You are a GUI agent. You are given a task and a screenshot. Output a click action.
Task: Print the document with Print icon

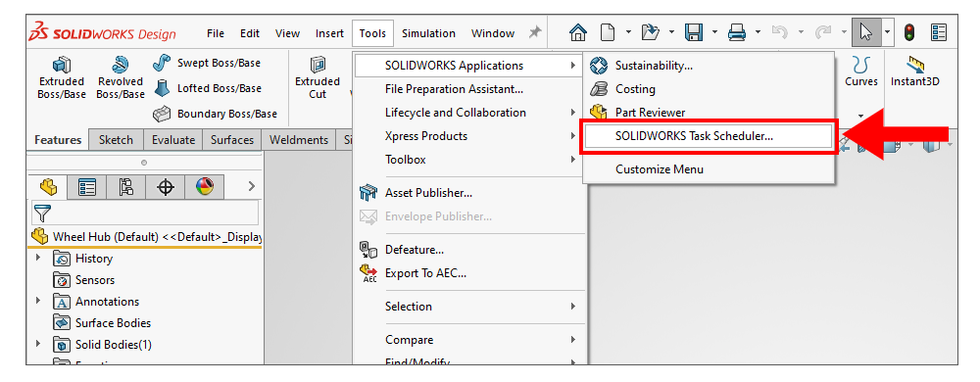pyautogui.click(x=738, y=32)
